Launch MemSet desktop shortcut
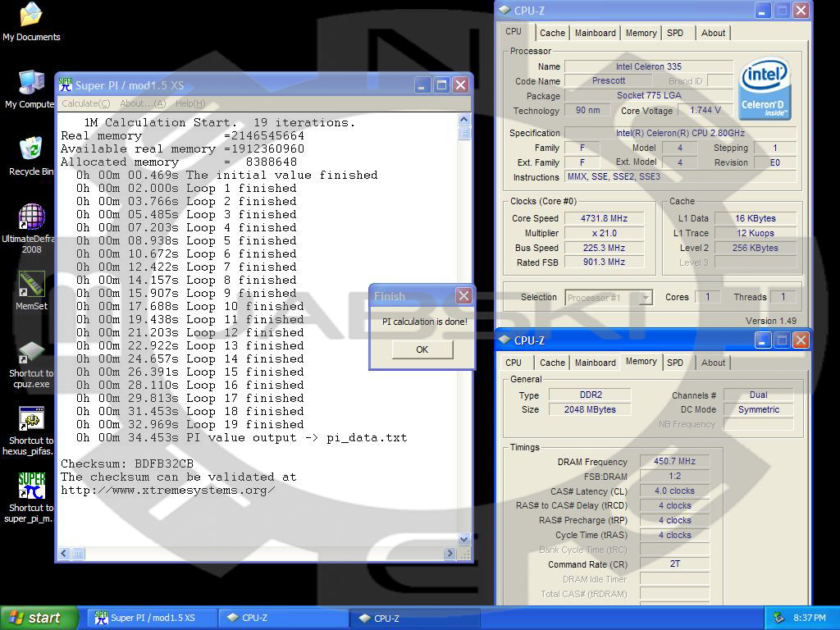This screenshot has height=630, width=840. pyautogui.click(x=31, y=291)
